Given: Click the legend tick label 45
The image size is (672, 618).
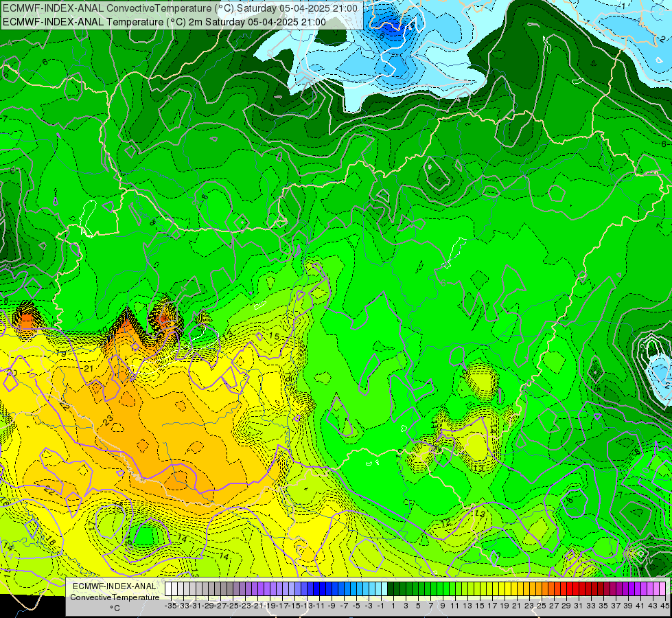Looking at the screenshot, I should coord(664,606).
